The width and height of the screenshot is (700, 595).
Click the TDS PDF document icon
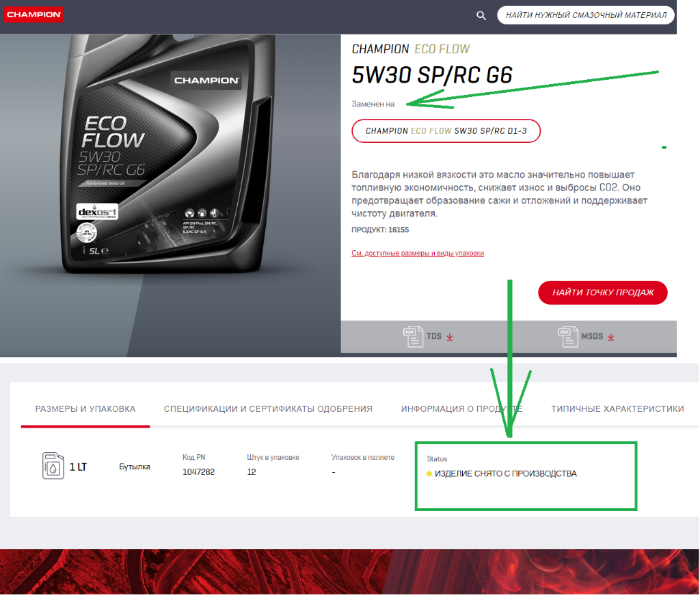(413, 336)
